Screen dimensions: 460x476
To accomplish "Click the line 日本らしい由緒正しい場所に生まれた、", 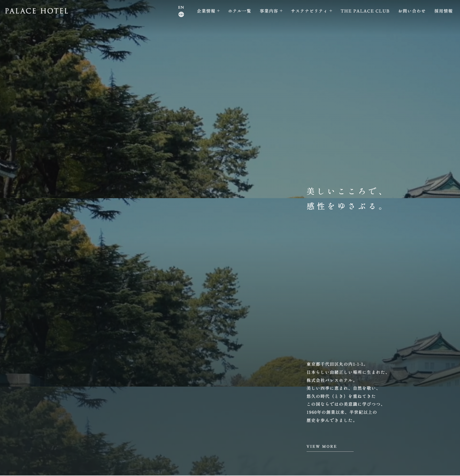I will [347, 372].
